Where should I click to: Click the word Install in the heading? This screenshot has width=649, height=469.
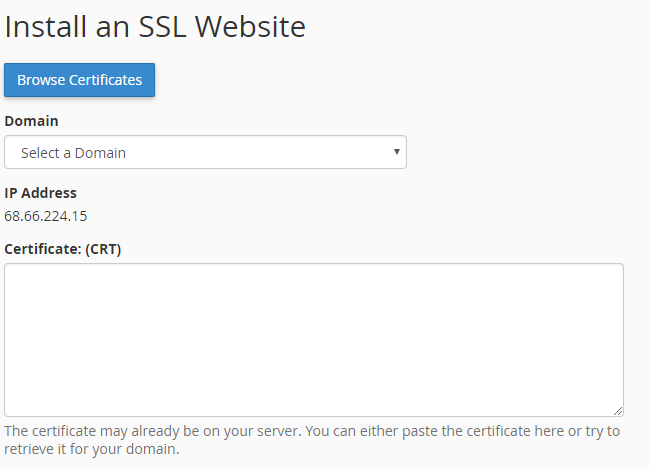tap(46, 27)
